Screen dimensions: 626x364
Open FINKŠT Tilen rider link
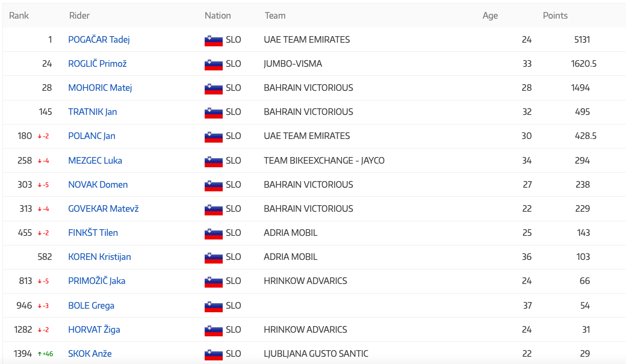[93, 233]
